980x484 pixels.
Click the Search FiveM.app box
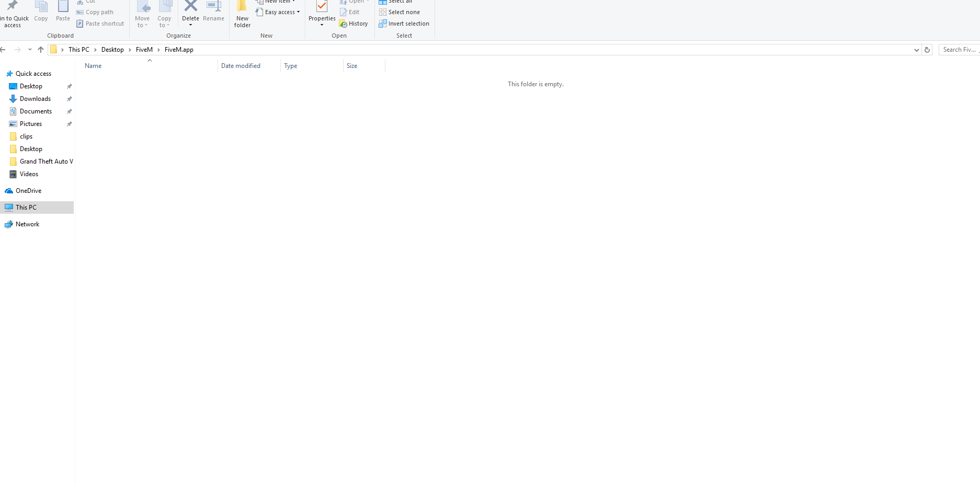click(960, 50)
